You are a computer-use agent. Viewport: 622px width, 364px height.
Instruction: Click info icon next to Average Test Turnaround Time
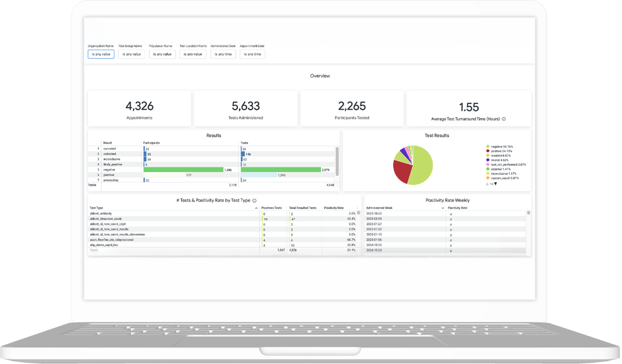(x=504, y=119)
